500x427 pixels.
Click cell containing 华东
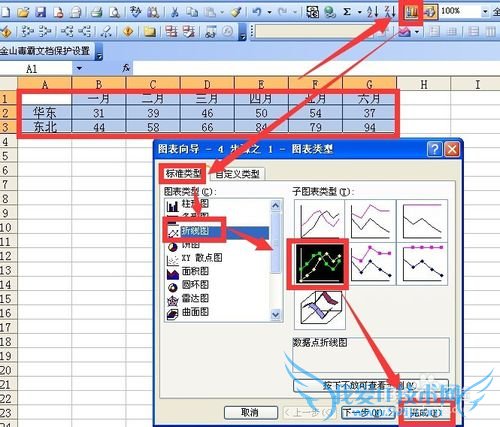coord(45,113)
